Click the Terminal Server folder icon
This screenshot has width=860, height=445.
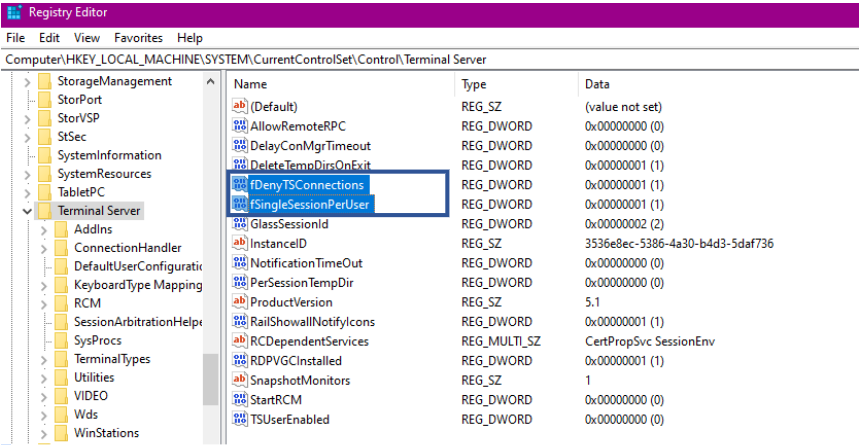pyautogui.click(x=45, y=211)
